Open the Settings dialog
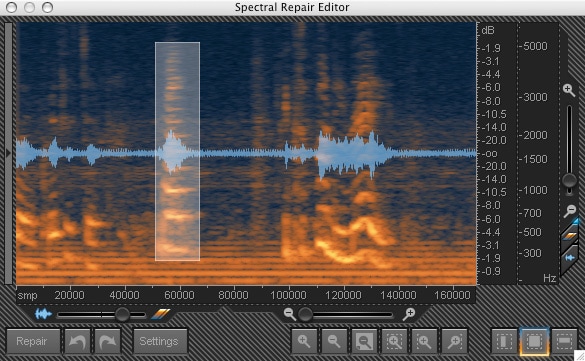Screen dimensions: 585x361 [160, 341]
